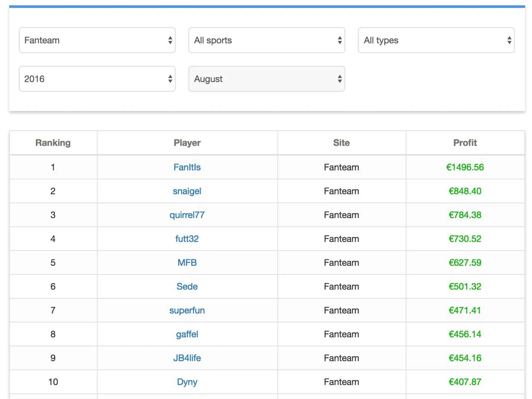Click the snaigel player link
The height and width of the screenshot is (399, 532).
tap(187, 191)
